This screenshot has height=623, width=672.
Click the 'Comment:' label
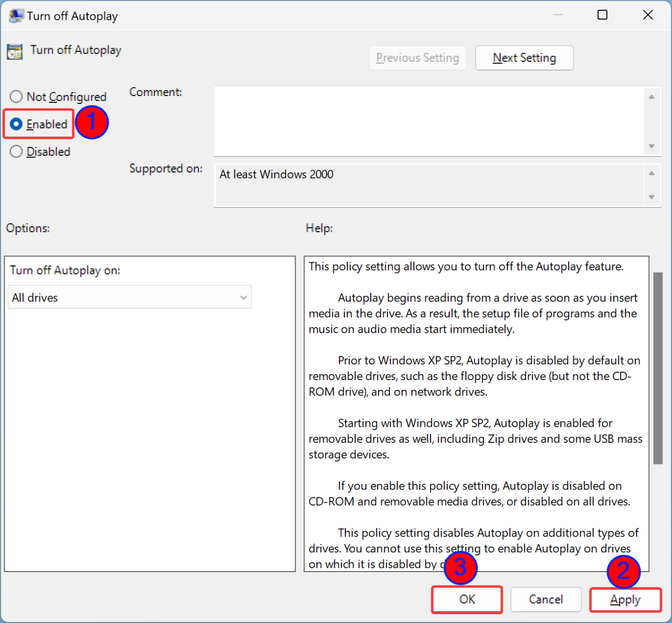(155, 92)
